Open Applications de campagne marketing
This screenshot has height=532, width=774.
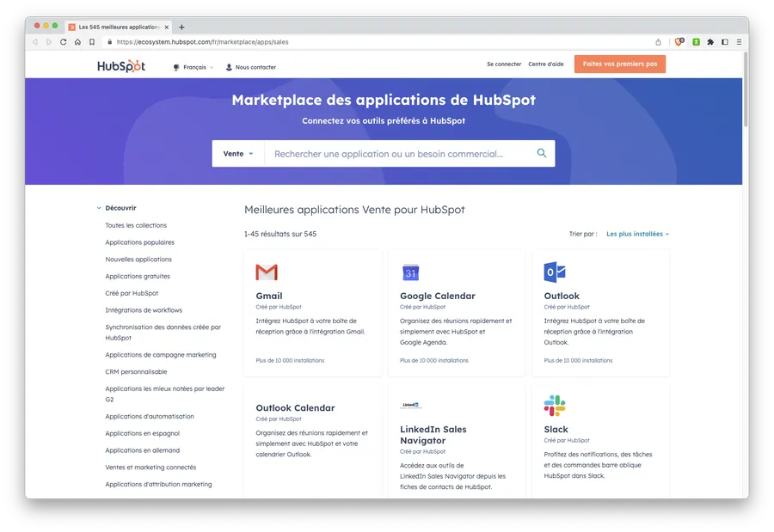[x=161, y=355]
